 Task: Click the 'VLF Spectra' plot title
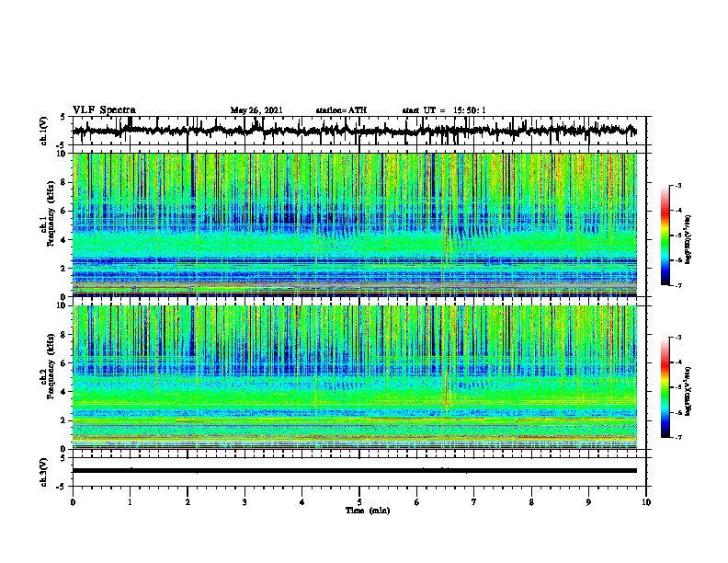(104, 110)
